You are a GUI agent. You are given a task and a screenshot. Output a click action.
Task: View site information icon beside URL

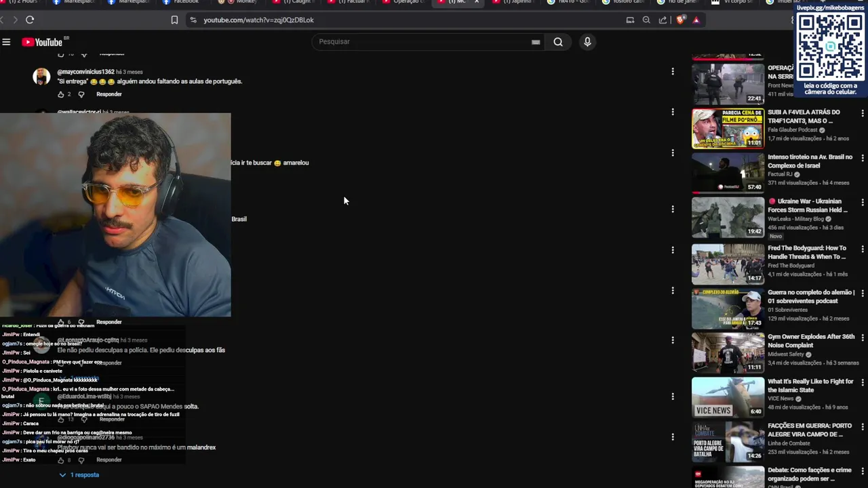pyautogui.click(x=193, y=20)
